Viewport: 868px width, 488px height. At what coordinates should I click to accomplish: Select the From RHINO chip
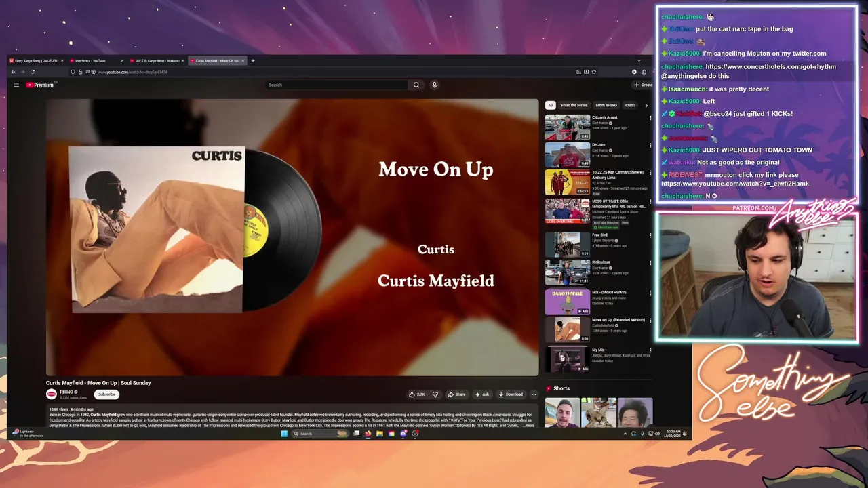point(606,105)
